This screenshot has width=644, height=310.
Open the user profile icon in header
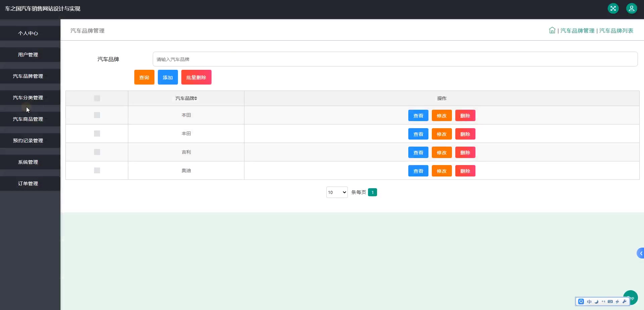point(632,8)
